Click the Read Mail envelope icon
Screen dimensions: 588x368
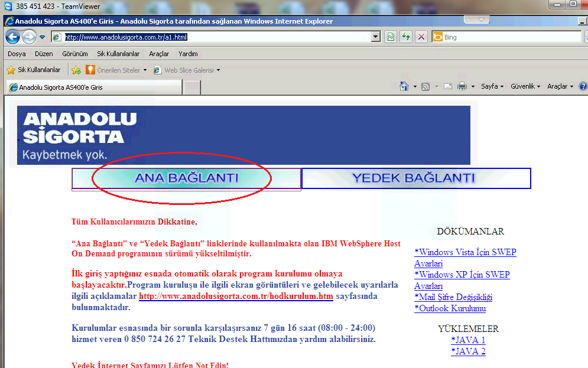click(x=447, y=86)
